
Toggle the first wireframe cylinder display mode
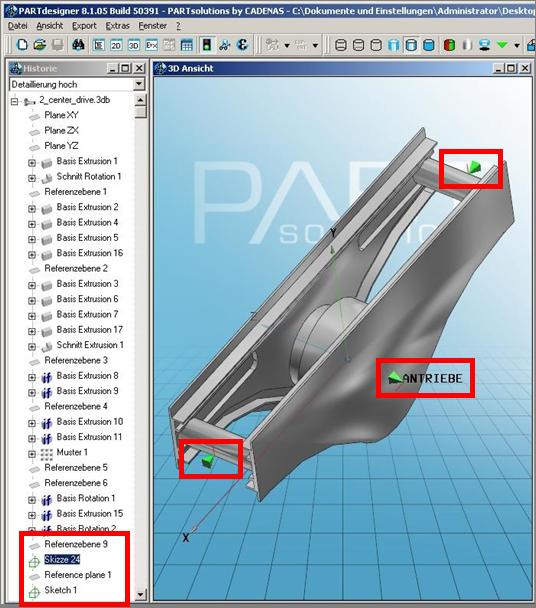point(341,45)
